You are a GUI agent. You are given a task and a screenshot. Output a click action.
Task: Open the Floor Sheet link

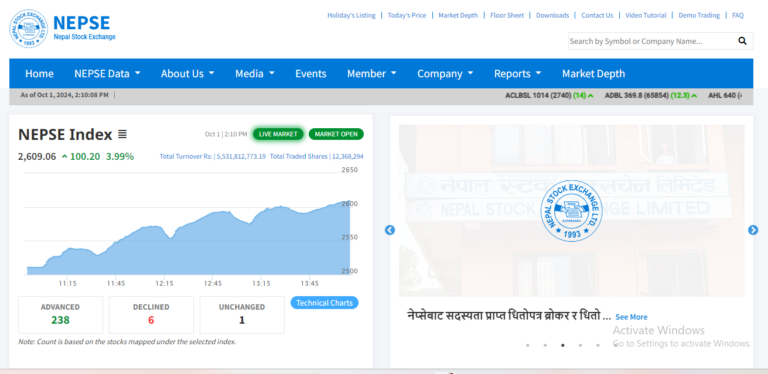tap(507, 15)
